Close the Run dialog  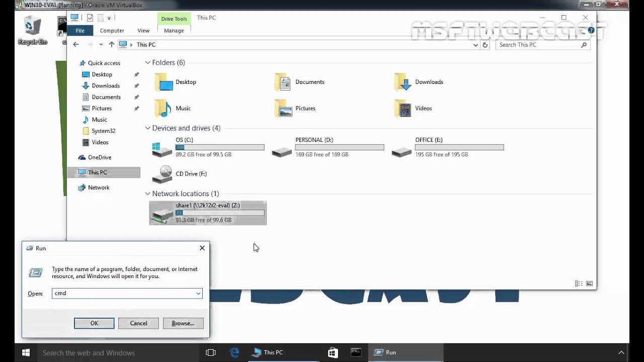pos(202,248)
